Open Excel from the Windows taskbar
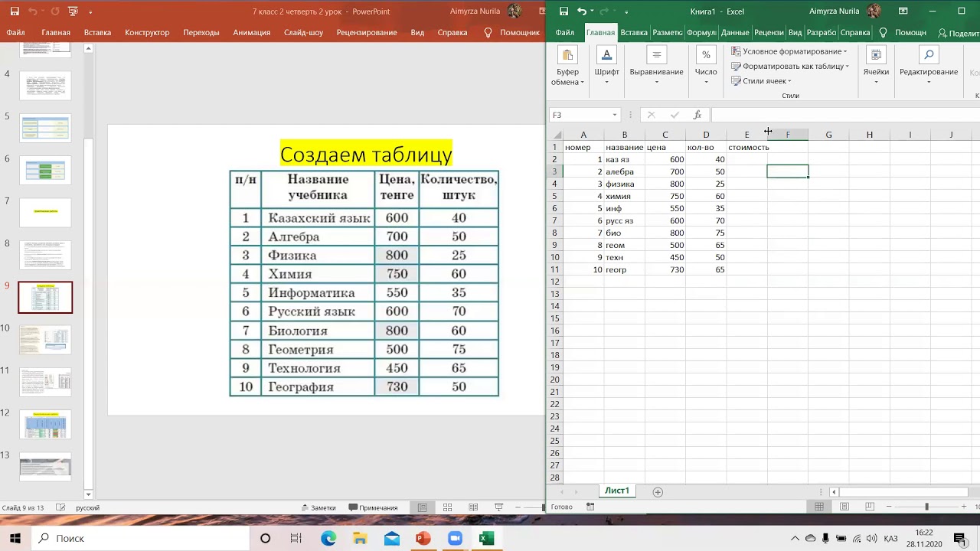Screen dimensions: 980x551 click(x=485, y=538)
